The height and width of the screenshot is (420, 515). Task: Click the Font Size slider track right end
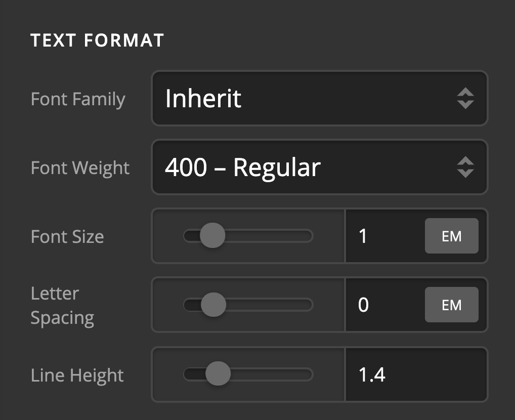tap(308, 236)
